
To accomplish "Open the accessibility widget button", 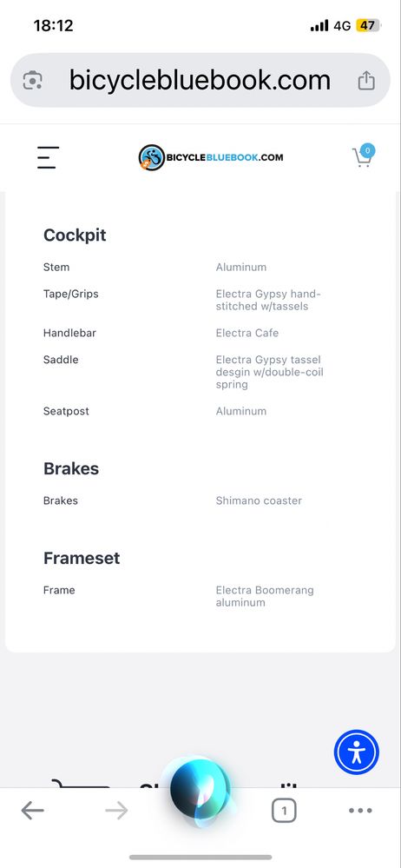I will tap(356, 752).
